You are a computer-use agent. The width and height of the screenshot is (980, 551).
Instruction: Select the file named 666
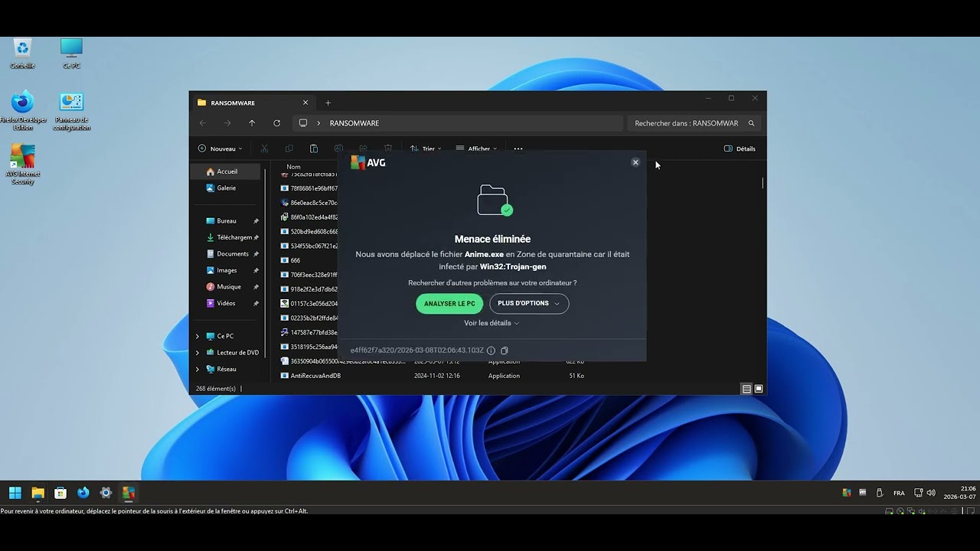tap(296, 260)
